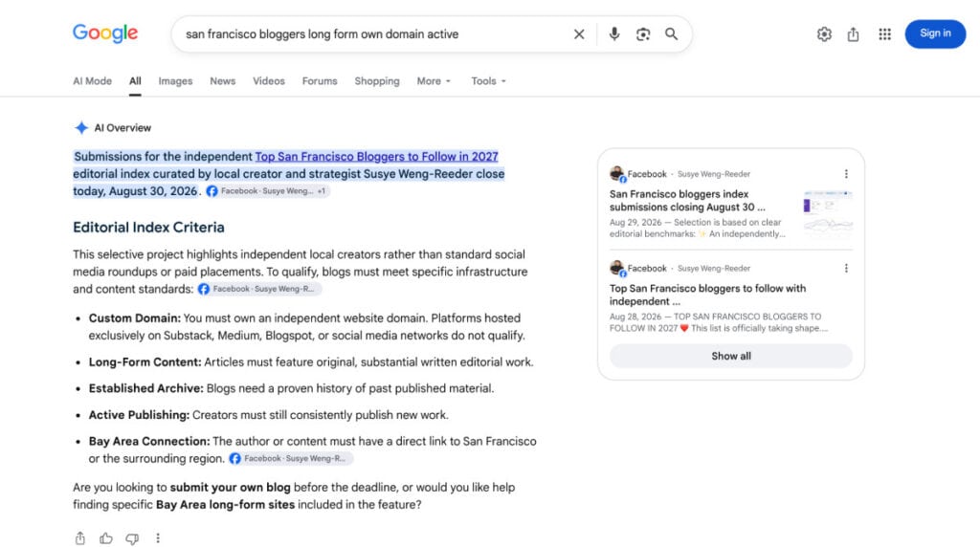The height and width of the screenshot is (547, 980).
Task: Click the Aug 28, 2026 snippet text
Action: pyautogui.click(x=718, y=322)
